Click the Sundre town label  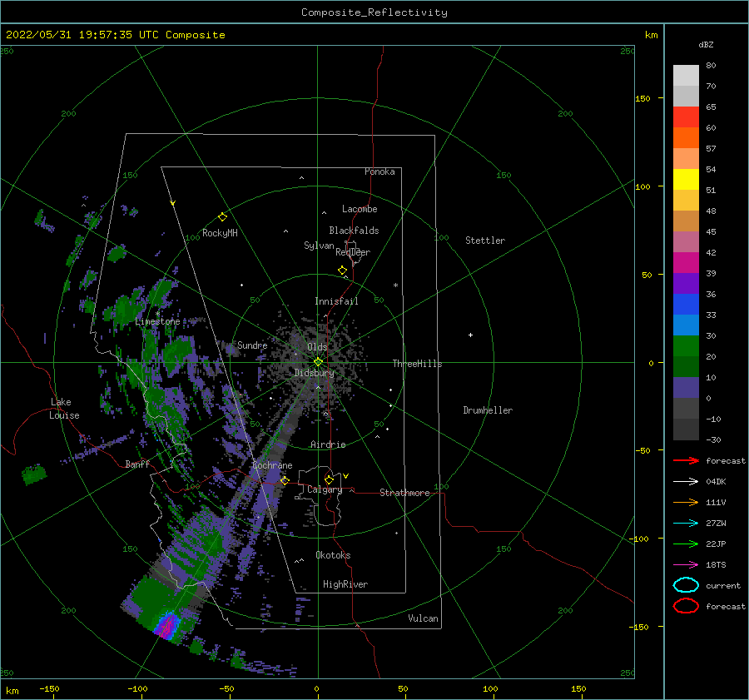pyautogui.click(x=252, y=345)
